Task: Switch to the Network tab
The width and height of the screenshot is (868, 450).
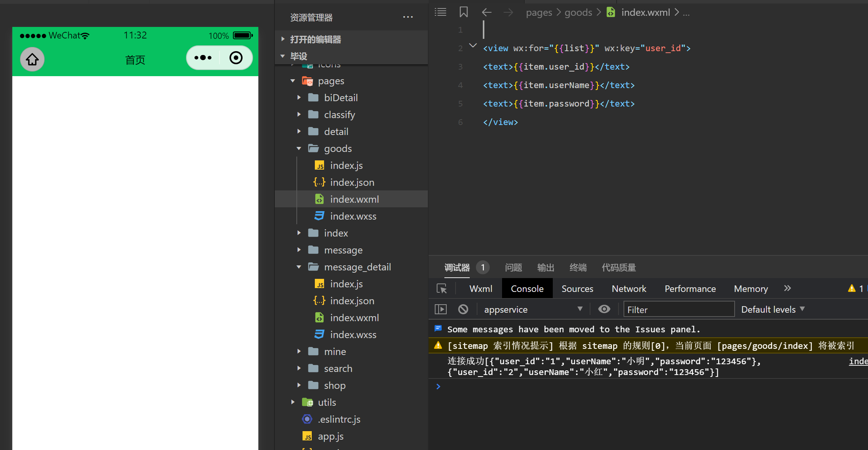Action: tap(629, 288)
